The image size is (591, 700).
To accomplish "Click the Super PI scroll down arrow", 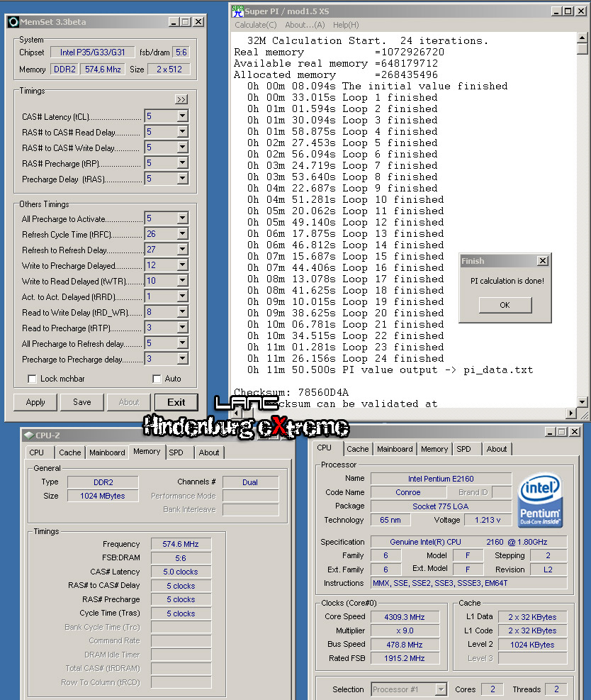I will (582, 402).
